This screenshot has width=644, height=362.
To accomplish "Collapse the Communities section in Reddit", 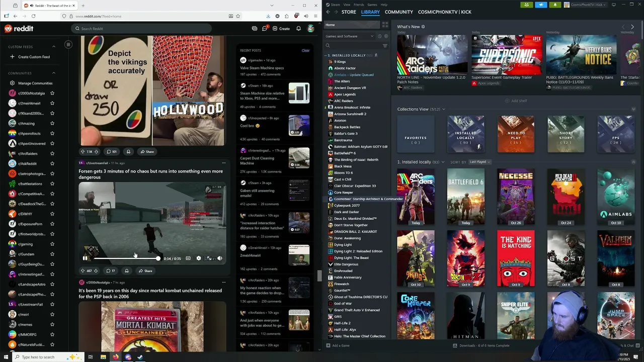I will [54, 73].
